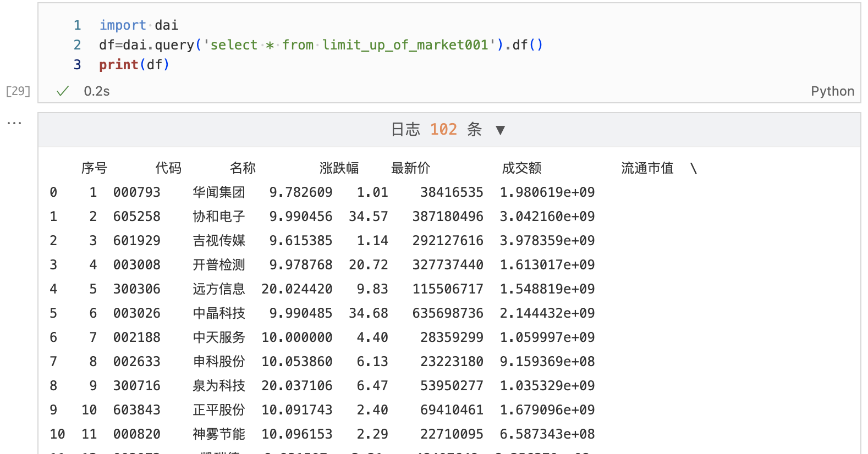Click the 神雾节能 row name
The width and height of the screenshot is (868, 454).
click(219, 434)
